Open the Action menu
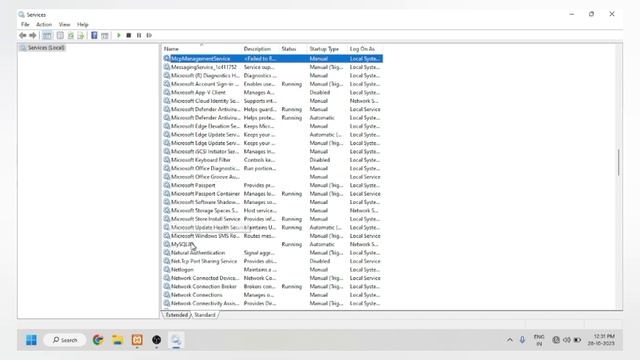This screenshot has height=360, width=640. coord(44,24)
